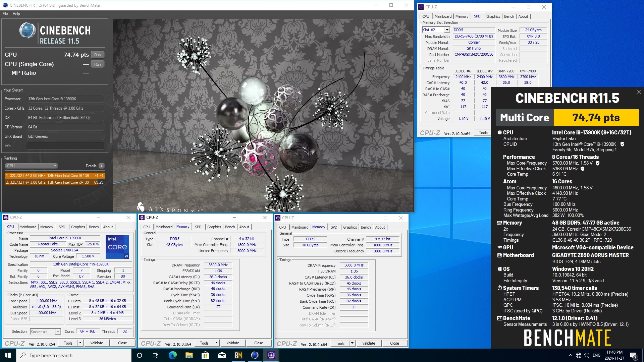Switch to Bench tab in CPU tab window
Image resolution: width=644 pixels, height=362 pixels.
pos(94,227)
